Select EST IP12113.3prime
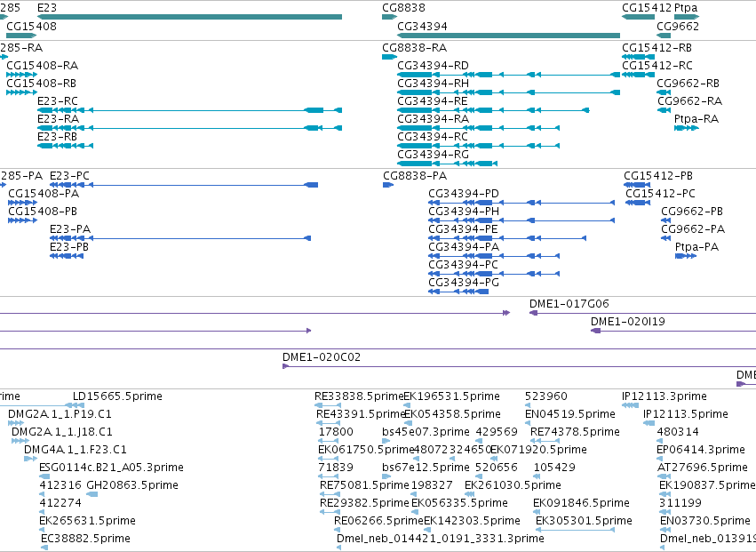The width and height of the screenshot is (756, 552). click(x=630, y=405)
